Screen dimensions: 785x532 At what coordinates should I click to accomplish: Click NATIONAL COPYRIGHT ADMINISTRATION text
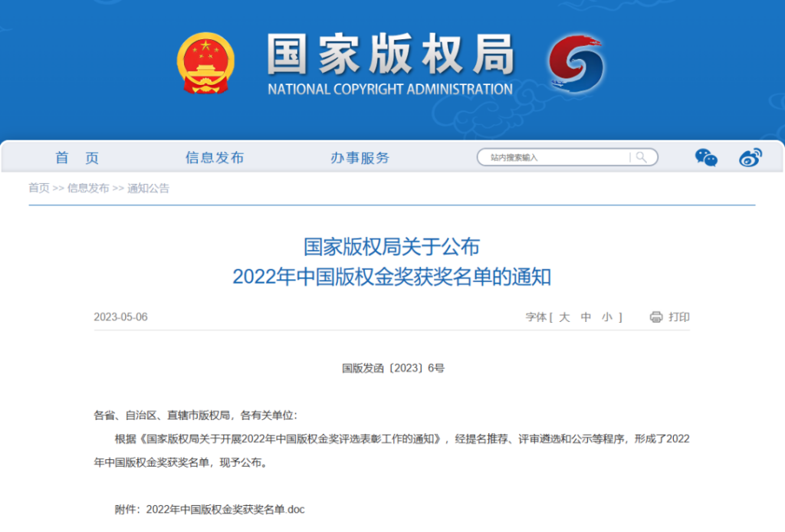pyautogui.click(x=390, y=90)
